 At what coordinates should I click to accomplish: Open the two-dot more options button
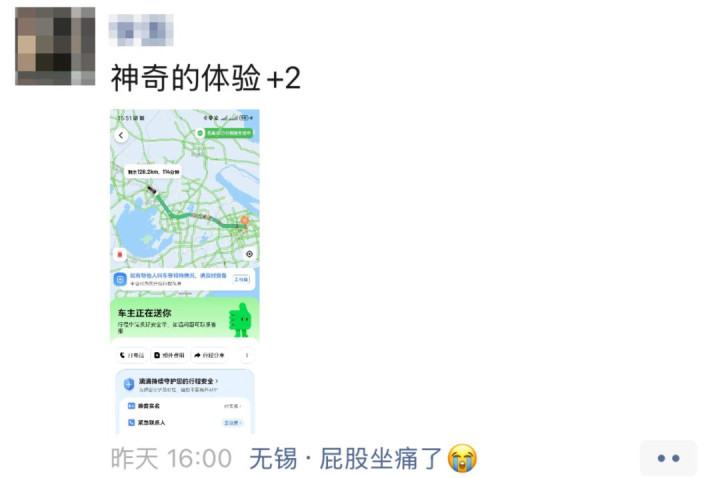[x=668, y=458]
